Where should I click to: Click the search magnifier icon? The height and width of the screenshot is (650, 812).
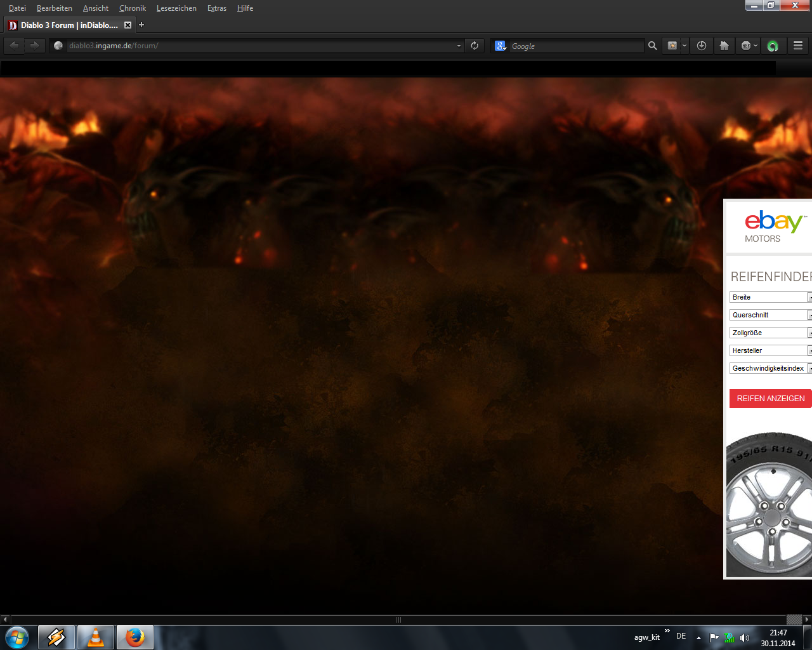652,46
